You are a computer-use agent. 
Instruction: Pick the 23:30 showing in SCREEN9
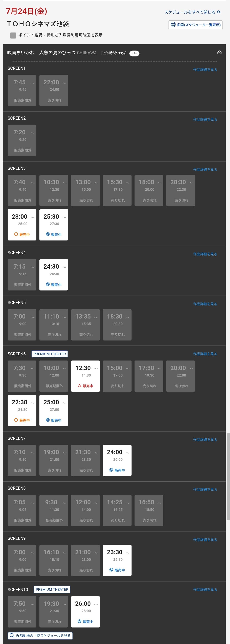click(x=117, y=560)
